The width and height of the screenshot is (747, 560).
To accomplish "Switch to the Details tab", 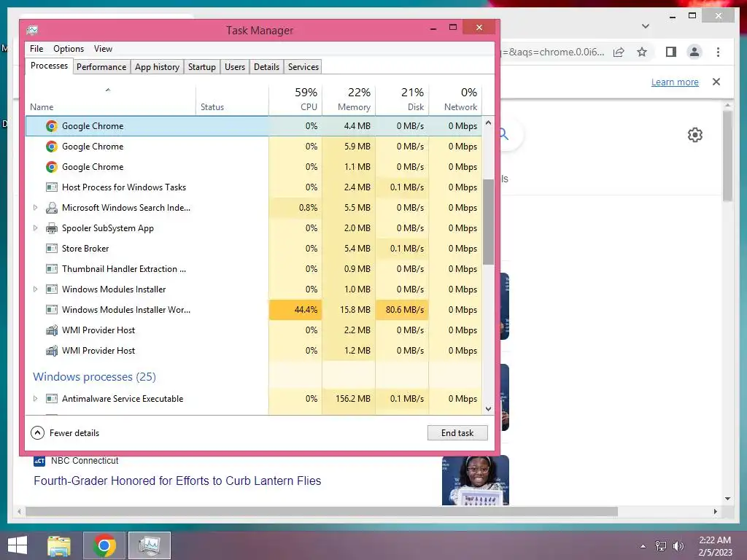I will click(266, 66).
